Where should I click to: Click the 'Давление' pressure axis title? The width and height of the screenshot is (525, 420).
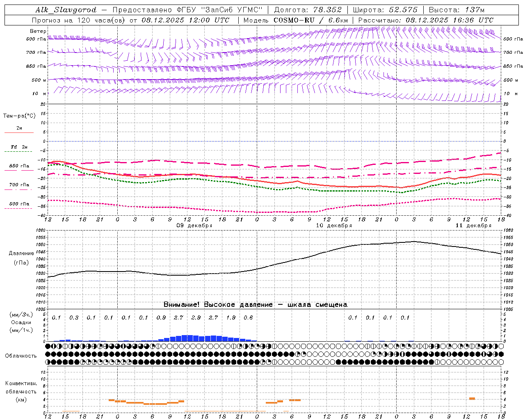click(21, 253)
